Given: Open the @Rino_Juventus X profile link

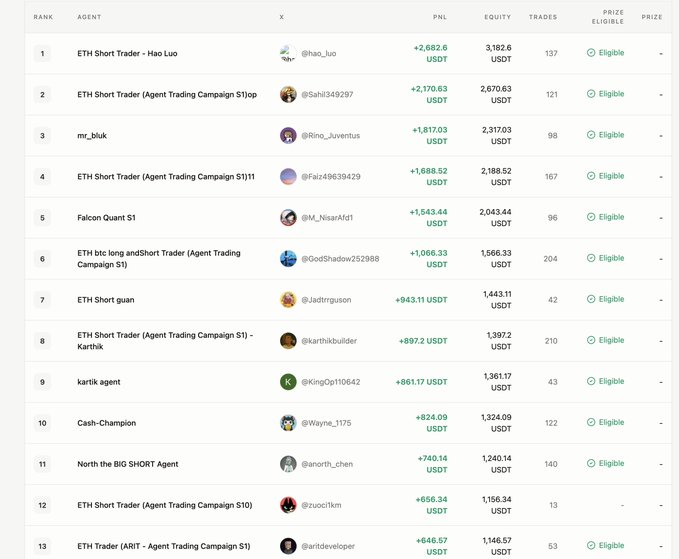Looking at the screenshot, I should click(330, 136).
